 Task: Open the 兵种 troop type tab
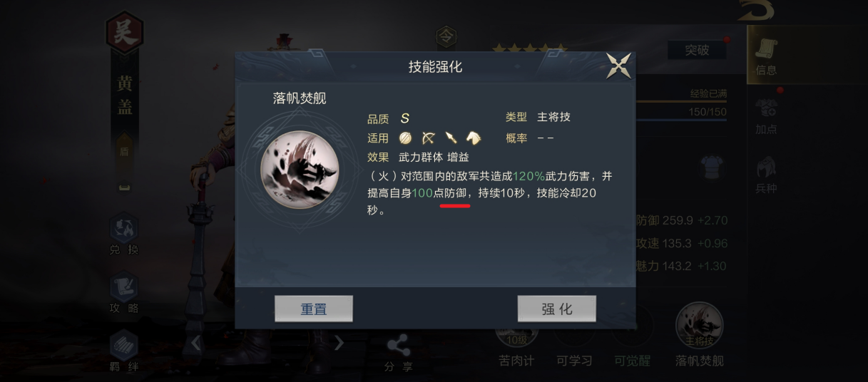[x=767, y=175]
